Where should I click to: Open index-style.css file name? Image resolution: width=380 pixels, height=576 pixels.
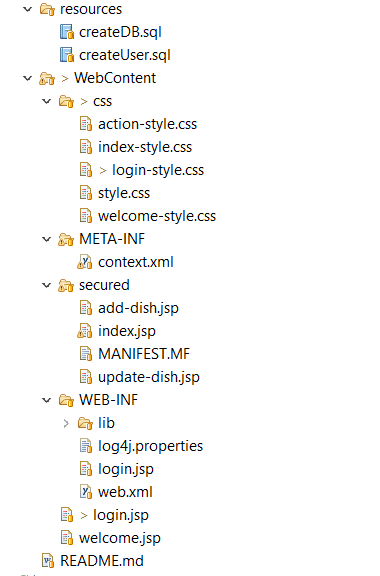(145, 147)
